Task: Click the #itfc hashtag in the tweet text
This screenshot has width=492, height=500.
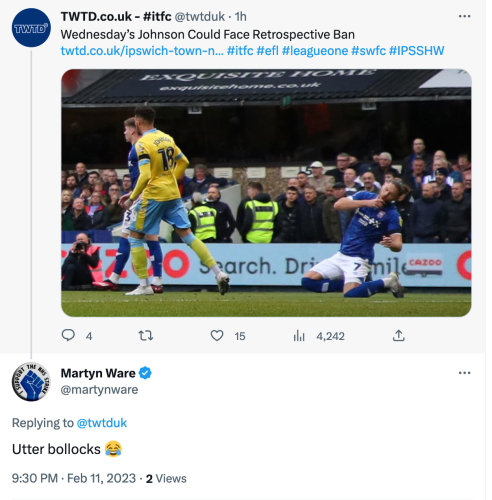Action: click(240, 51)
